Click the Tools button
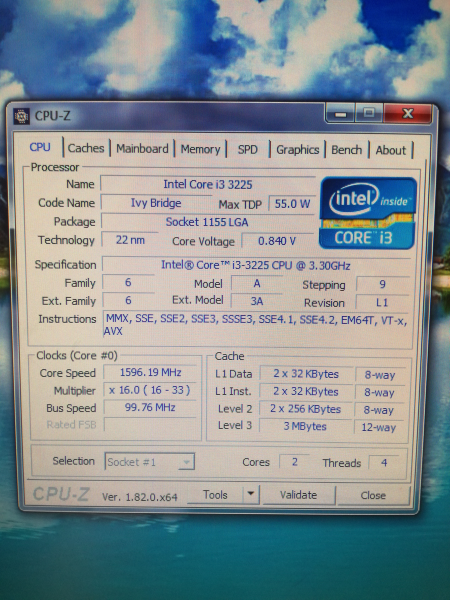This screenshot has width=450, height=600. point(215,495)
